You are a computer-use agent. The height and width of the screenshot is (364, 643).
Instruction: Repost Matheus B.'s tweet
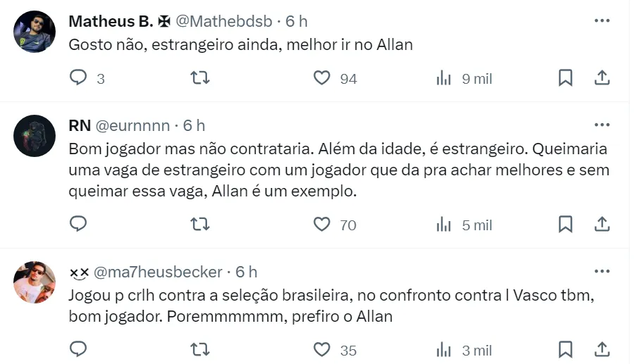(201, 78)
